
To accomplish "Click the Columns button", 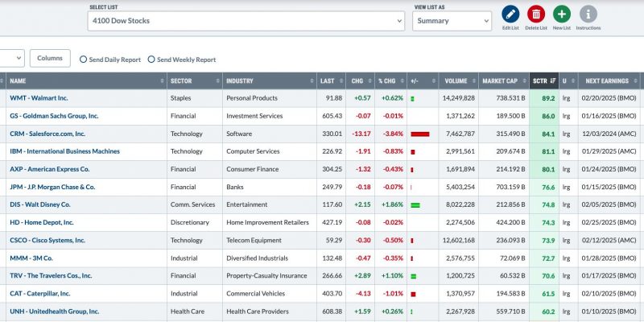I will [50, 58].
